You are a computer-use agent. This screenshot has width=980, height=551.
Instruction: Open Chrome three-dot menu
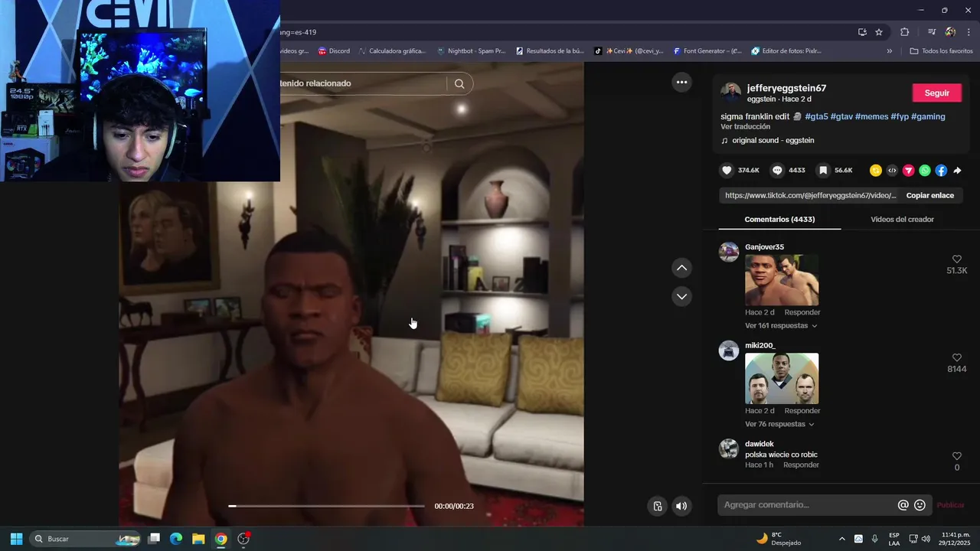pyautogui.click(x=969, y=32)
